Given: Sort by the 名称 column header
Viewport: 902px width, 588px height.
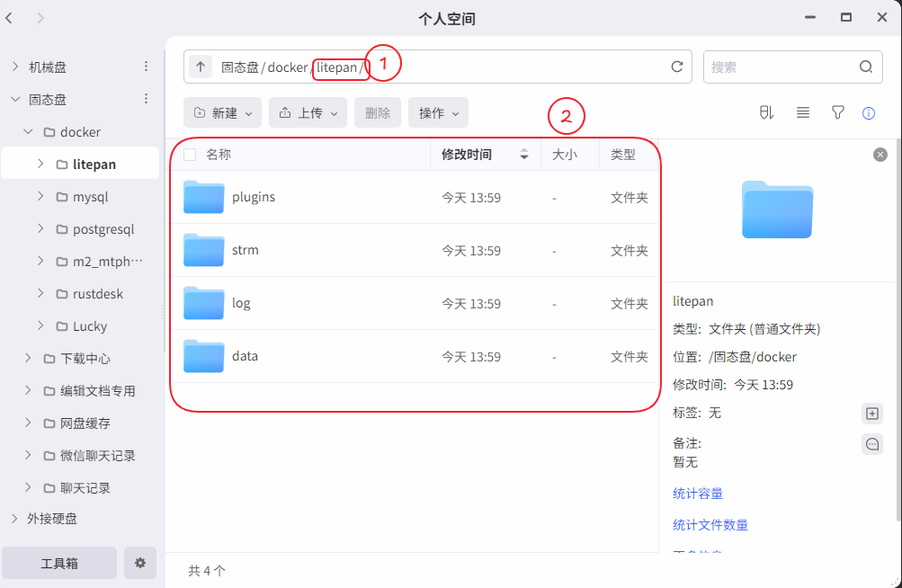Looking at the screenshot, I should pos(219,154).
